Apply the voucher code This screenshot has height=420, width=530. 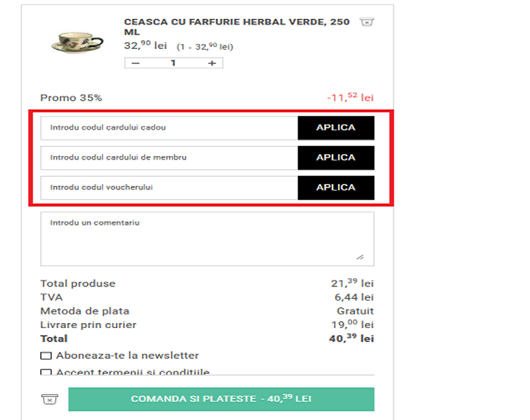tap(336, 188)
